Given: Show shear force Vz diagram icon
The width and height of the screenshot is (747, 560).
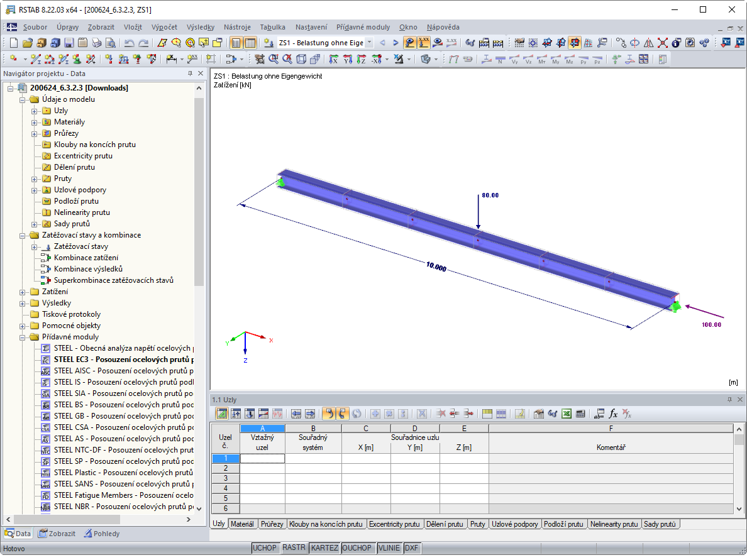Looking at the screenshot, I should coord(528,59).
